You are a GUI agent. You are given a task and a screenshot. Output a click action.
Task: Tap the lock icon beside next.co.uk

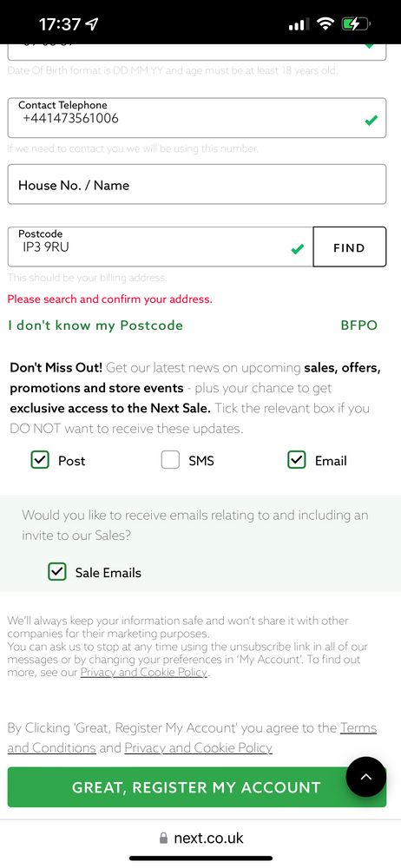coord(163,838)
